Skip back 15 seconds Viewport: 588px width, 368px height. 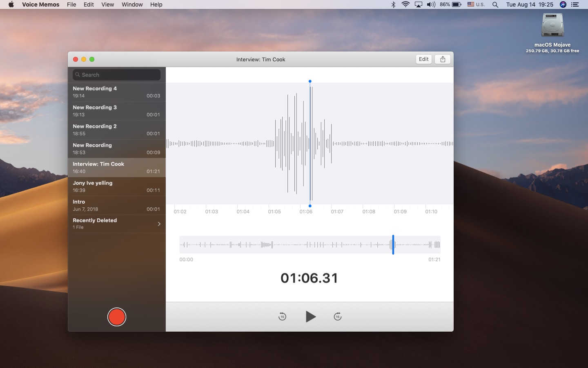(282, 316)
